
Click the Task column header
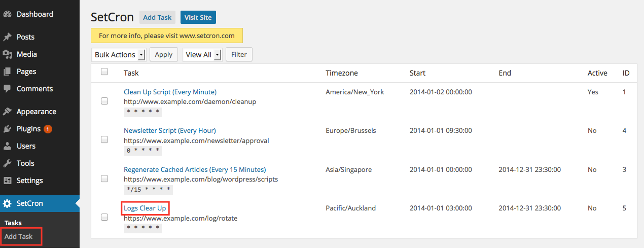(x=131, y=73)
